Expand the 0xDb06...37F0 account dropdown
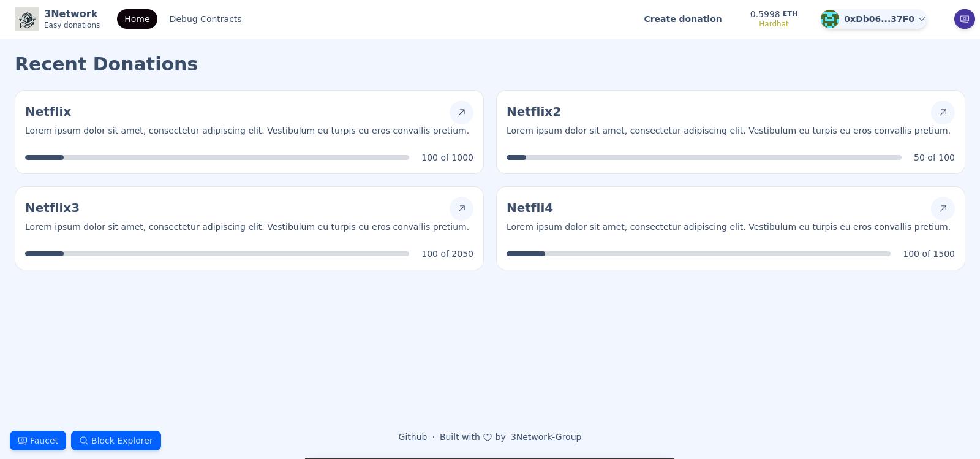980x459 pixels. point(874,19)
